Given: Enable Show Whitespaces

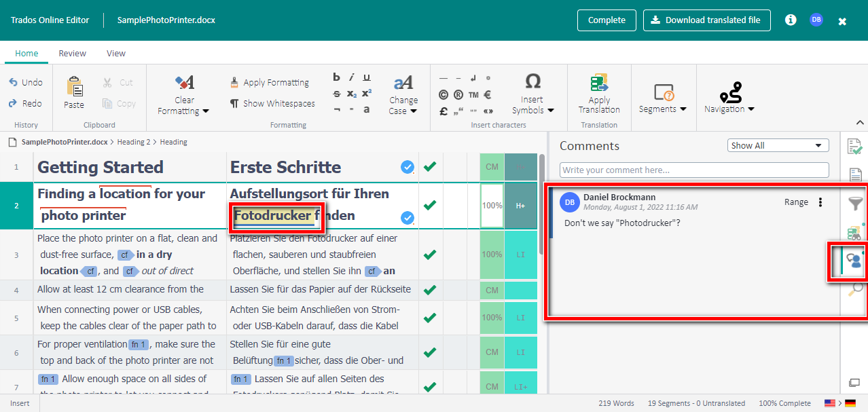Looking at the screenshot, I should [272, 103].
